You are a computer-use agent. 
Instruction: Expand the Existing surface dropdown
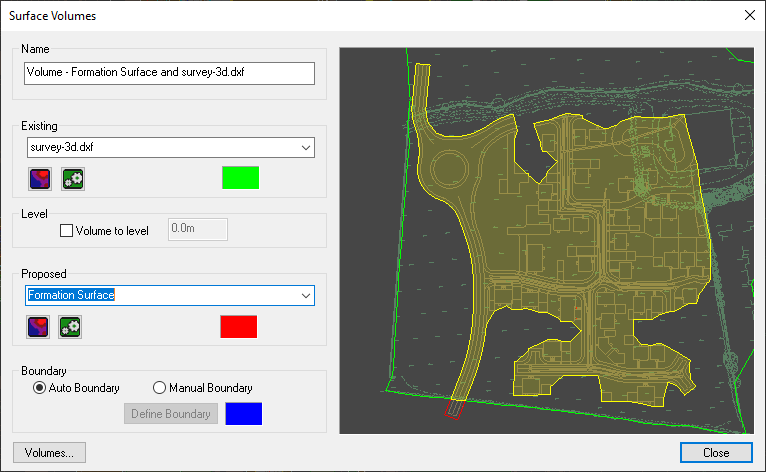[305, 148]
